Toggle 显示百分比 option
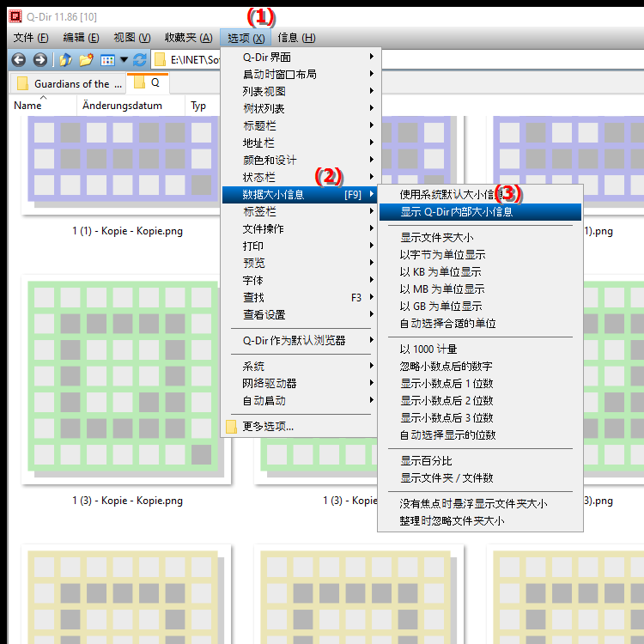644x644 pixels. [x=480, y=461]
